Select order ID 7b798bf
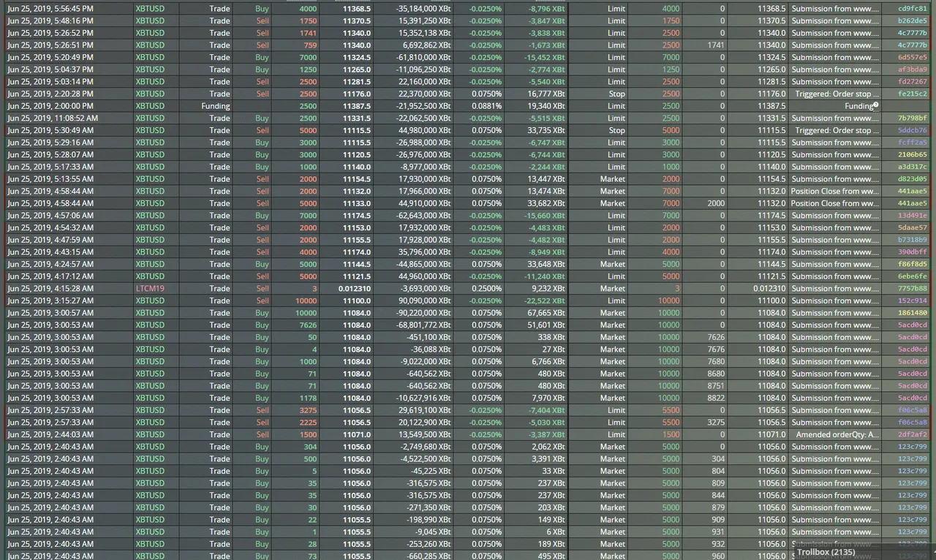The width and height of the screenshot is (936, 560). point(912,118)
